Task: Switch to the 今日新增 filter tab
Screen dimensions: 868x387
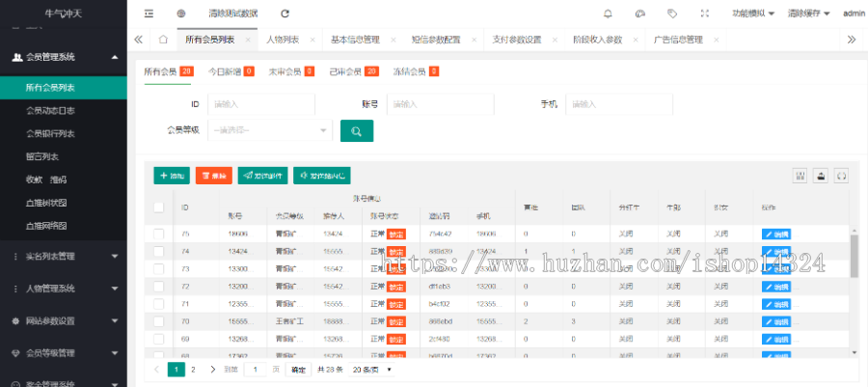Action: [231, 71]
